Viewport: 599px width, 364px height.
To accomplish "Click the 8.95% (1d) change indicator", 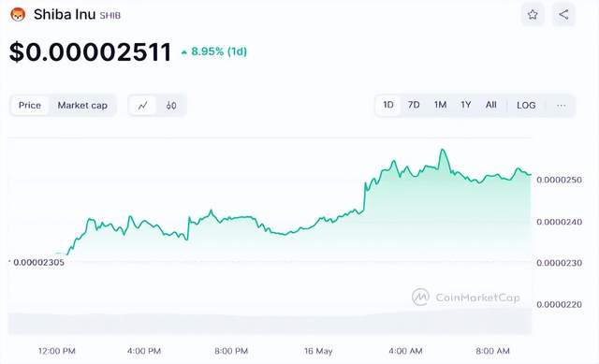I will coord(214,51).
